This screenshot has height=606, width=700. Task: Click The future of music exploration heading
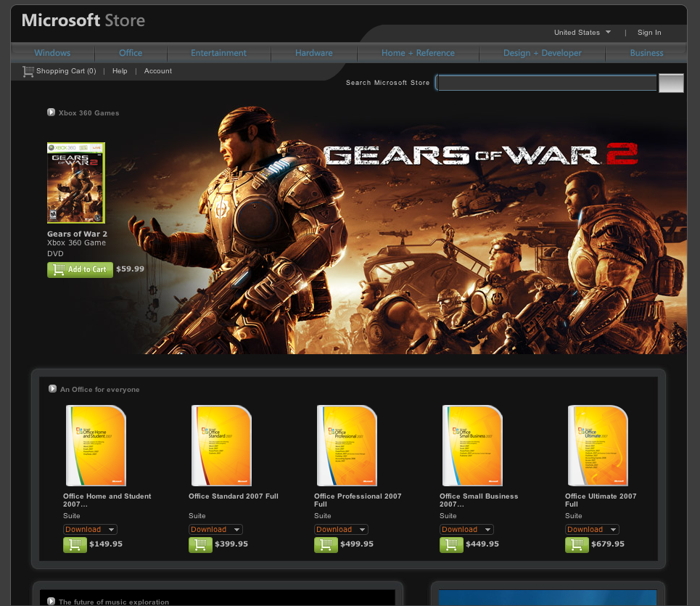coord(114,602)
